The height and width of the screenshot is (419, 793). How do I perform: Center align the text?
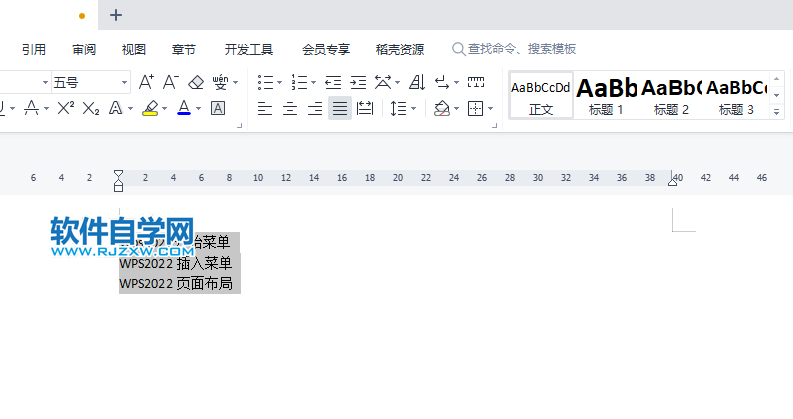tap(290, 108)
